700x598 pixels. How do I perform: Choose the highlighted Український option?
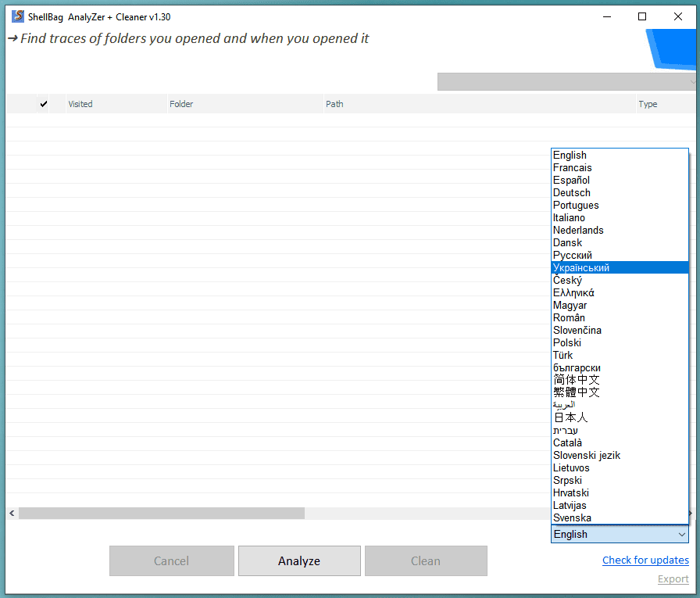point(620,267)
